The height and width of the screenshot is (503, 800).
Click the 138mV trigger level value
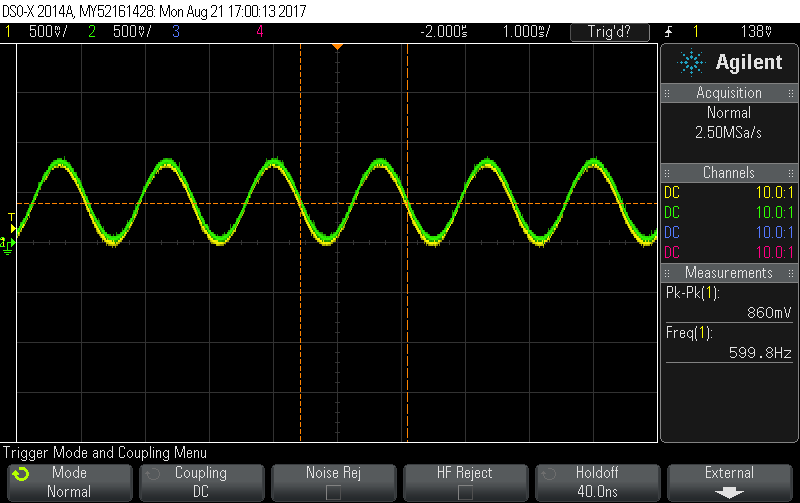tap(756, 32)
